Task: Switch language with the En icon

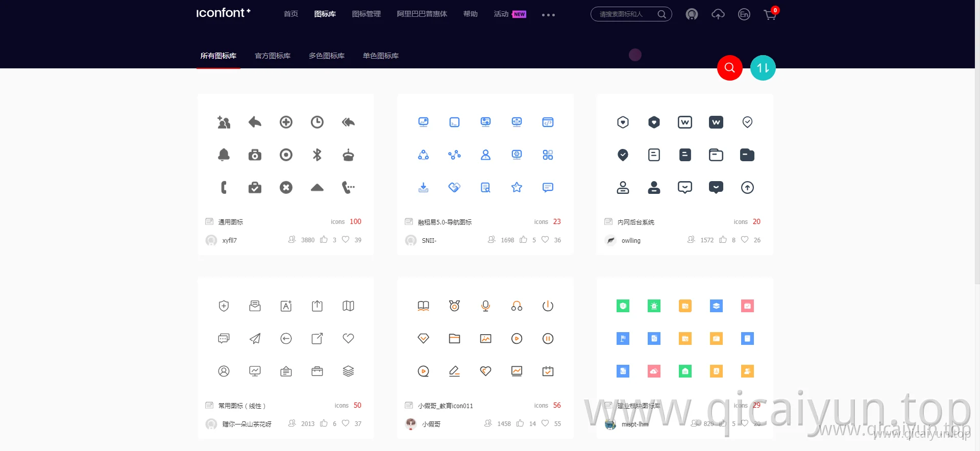Action: (744, 14)
